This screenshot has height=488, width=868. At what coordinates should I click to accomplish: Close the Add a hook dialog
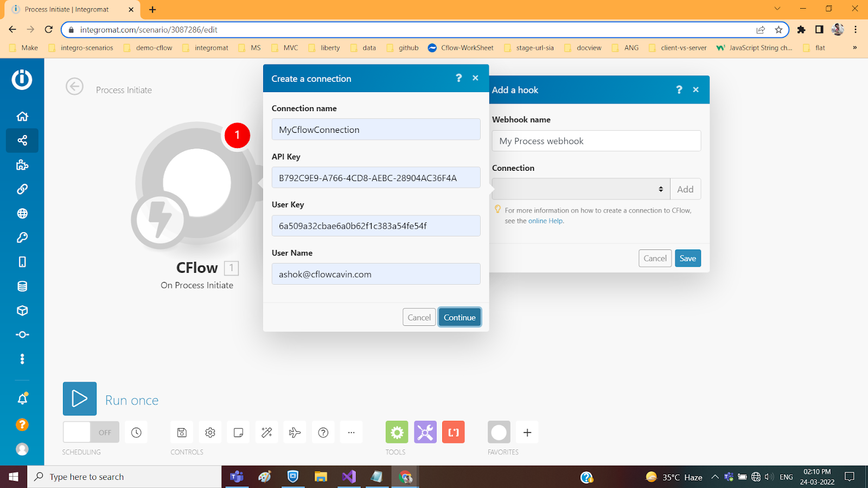point(696,89)
